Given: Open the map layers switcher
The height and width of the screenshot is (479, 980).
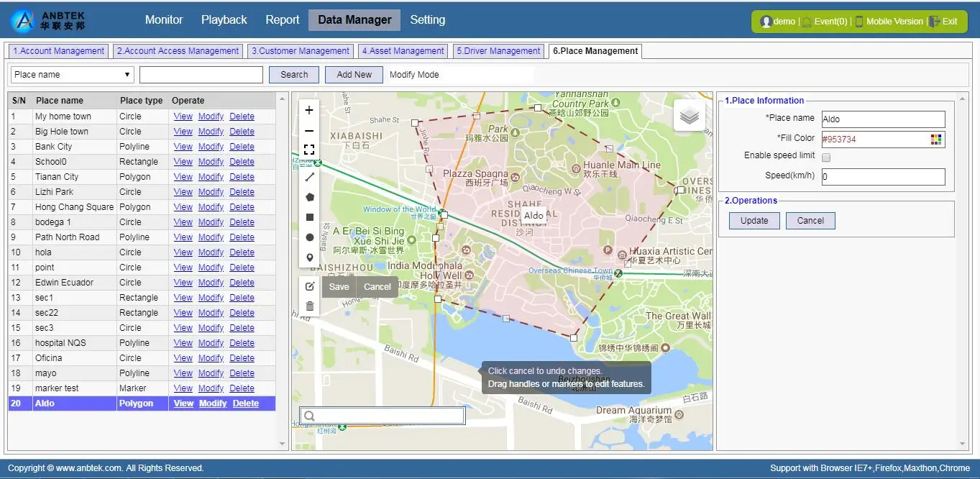Looking at the screenshot, I should click(689, 115).
